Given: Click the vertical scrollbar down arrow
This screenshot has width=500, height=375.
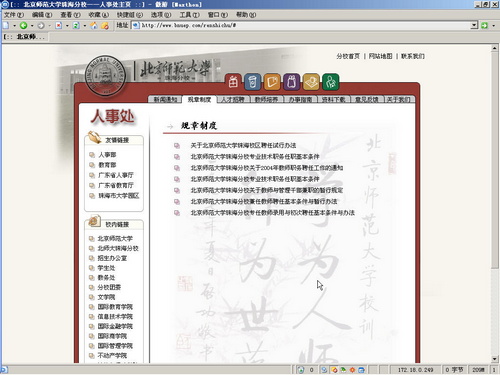Looking at the screenshot, I should tap(495, 359).
